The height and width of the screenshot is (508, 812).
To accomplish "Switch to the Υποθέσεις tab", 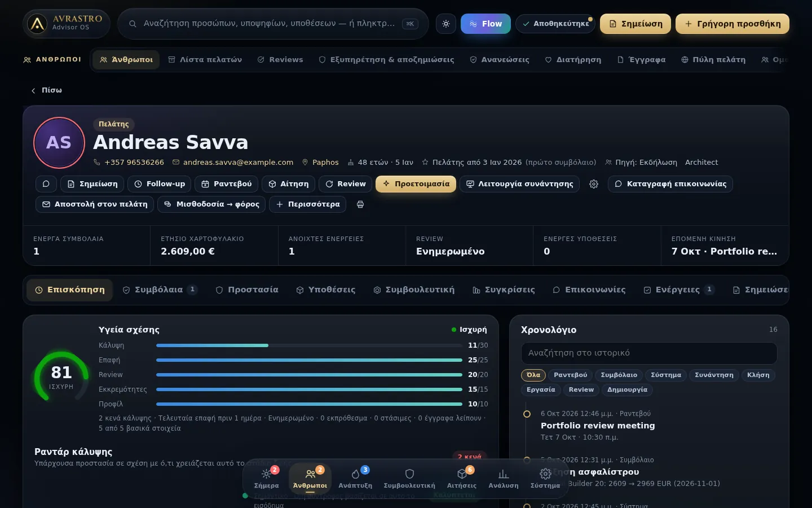I will pos(326,290).
